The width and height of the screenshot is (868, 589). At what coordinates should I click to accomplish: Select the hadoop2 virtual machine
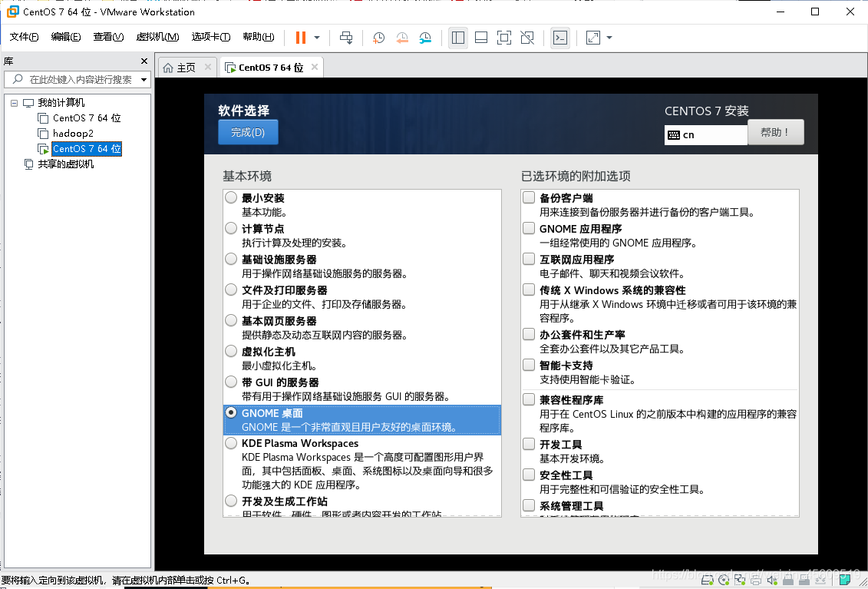click(73, 133)
